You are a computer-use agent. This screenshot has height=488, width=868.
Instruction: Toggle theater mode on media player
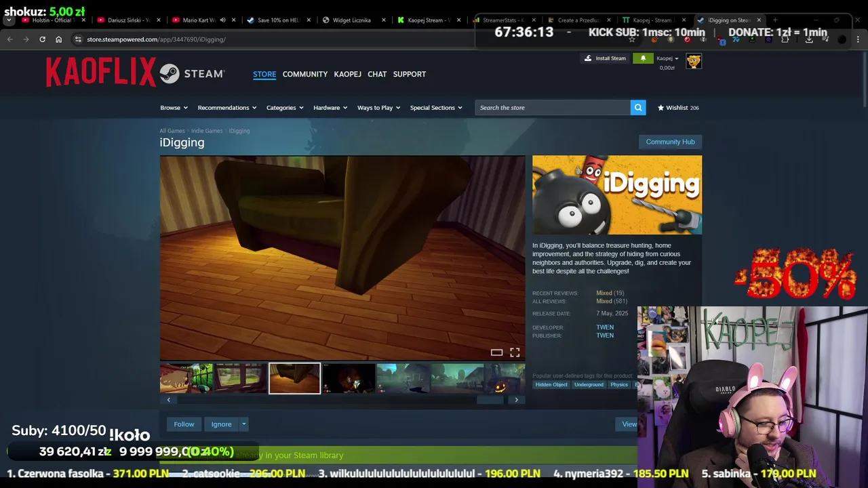pos(496,352)
